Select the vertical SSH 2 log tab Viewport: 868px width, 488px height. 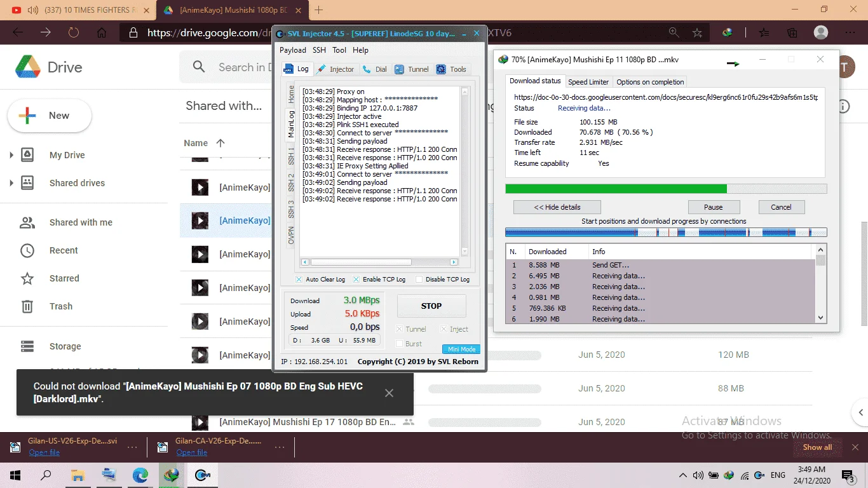(291, 182)
